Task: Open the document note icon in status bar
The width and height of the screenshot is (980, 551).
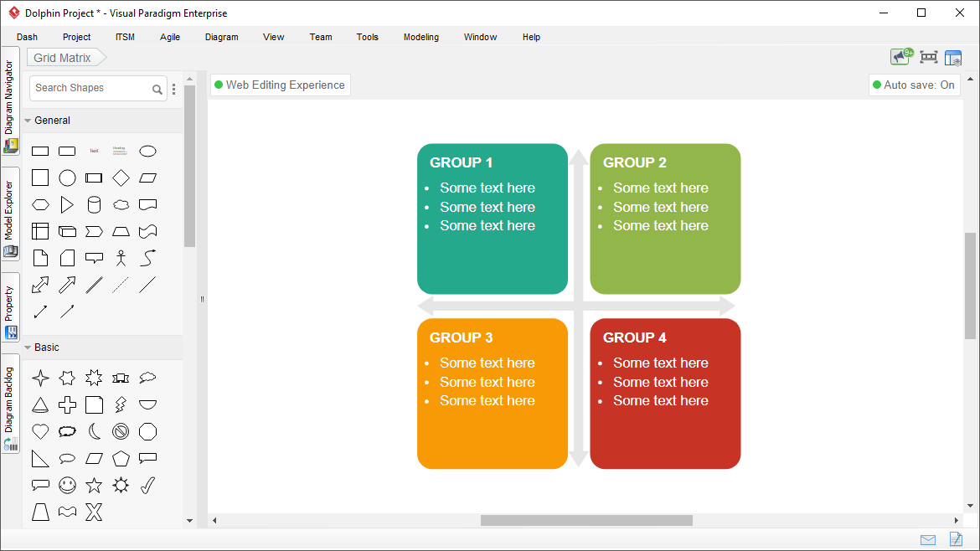Action: click(x=957, y=538)
